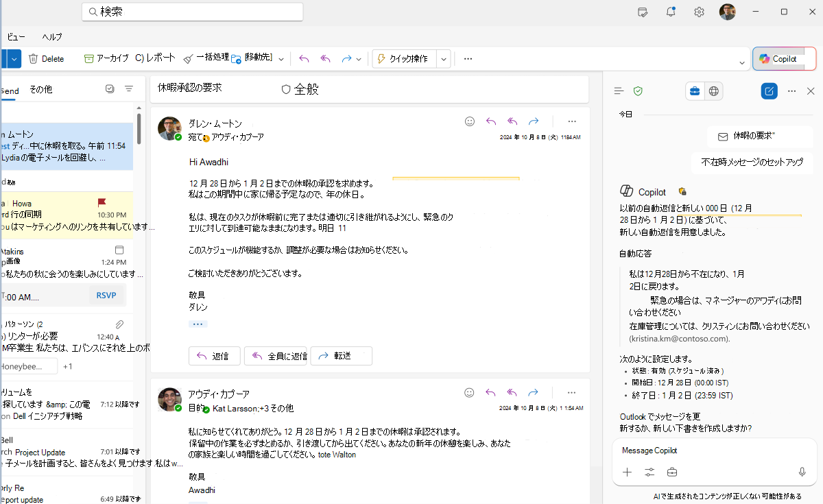Image resolution: width=823 pixels, height=504 pixels.
Task: Click the 一括処理 sweep button
Action: pos(206,58)
